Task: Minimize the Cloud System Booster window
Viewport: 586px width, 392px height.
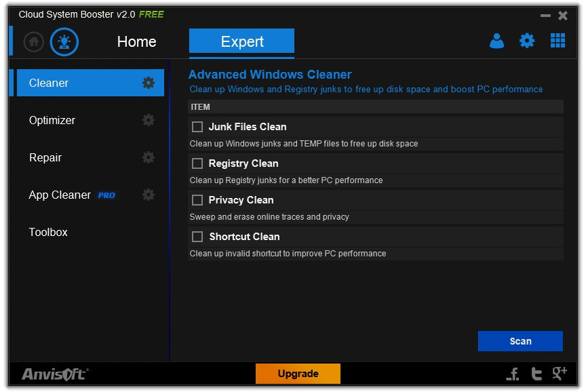Action: tap(545, 16)
